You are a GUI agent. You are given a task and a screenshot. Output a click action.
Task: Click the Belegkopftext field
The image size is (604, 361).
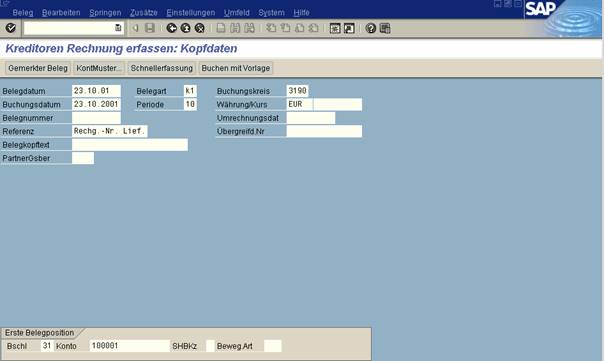(x=130, y=145)
